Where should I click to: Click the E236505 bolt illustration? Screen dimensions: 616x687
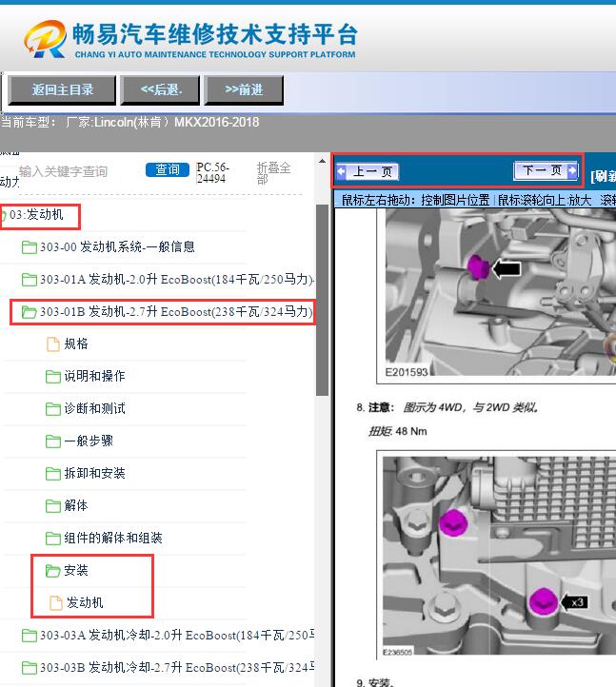[x=499, y=555]
